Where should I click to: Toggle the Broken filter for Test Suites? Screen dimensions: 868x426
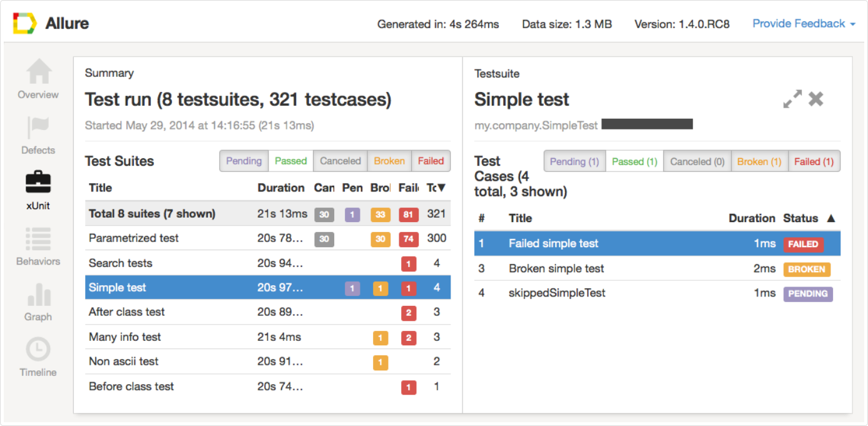tap(389, 161)
